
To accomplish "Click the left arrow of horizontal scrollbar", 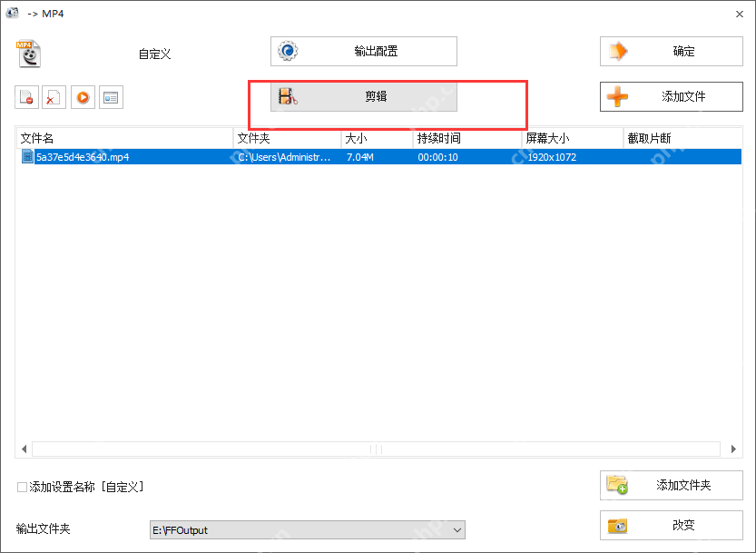I will 24,449.
